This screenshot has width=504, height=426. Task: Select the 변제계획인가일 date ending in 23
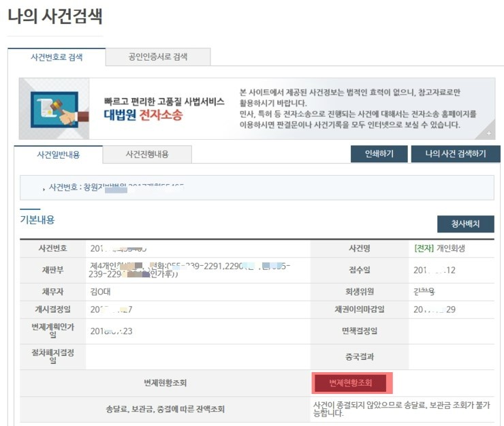click(x=111, y=331)
